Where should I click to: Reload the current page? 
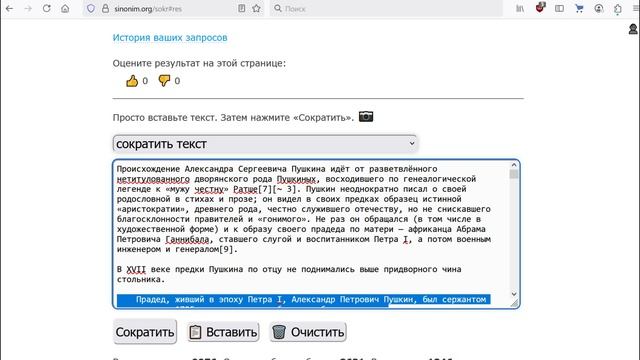coord(47,8)
